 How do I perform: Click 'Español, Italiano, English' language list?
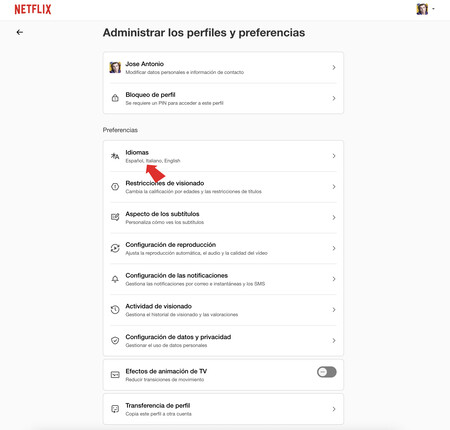[x=153, y=161]
